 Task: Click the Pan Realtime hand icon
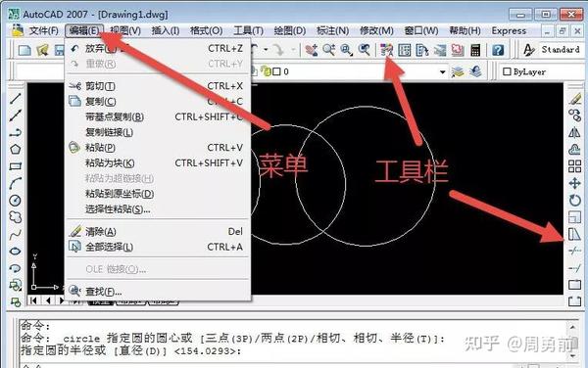tap(312, 50)
